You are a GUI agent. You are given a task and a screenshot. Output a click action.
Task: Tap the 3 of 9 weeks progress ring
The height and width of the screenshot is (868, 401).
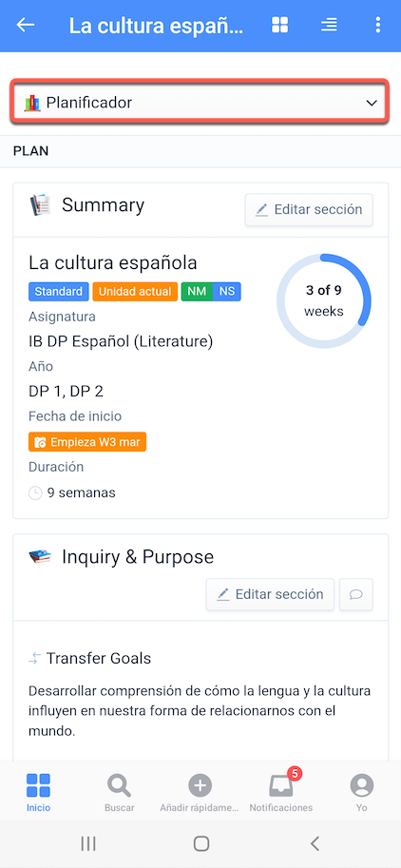pos(324,301)
